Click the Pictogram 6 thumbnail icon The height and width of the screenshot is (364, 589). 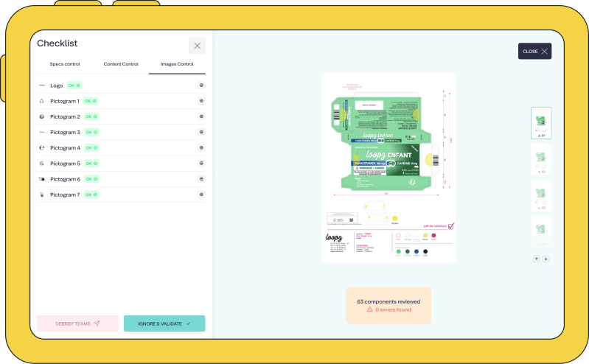pos(42,179)
